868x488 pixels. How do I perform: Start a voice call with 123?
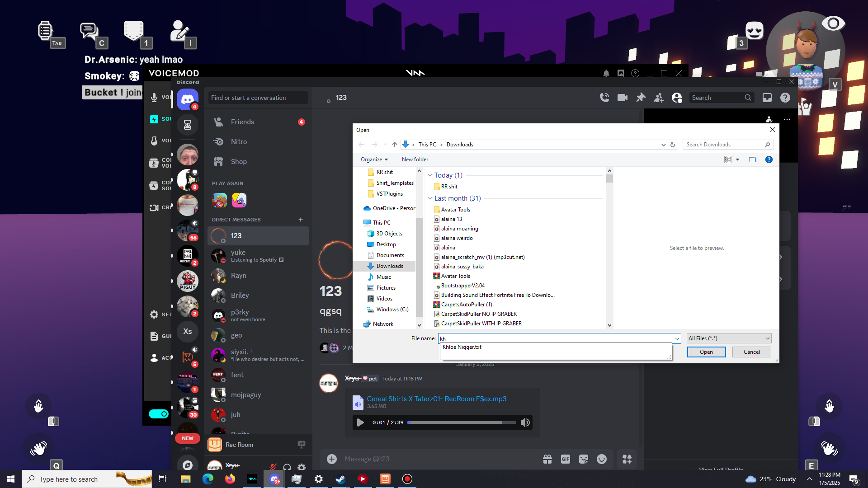[x=604, y=98]
